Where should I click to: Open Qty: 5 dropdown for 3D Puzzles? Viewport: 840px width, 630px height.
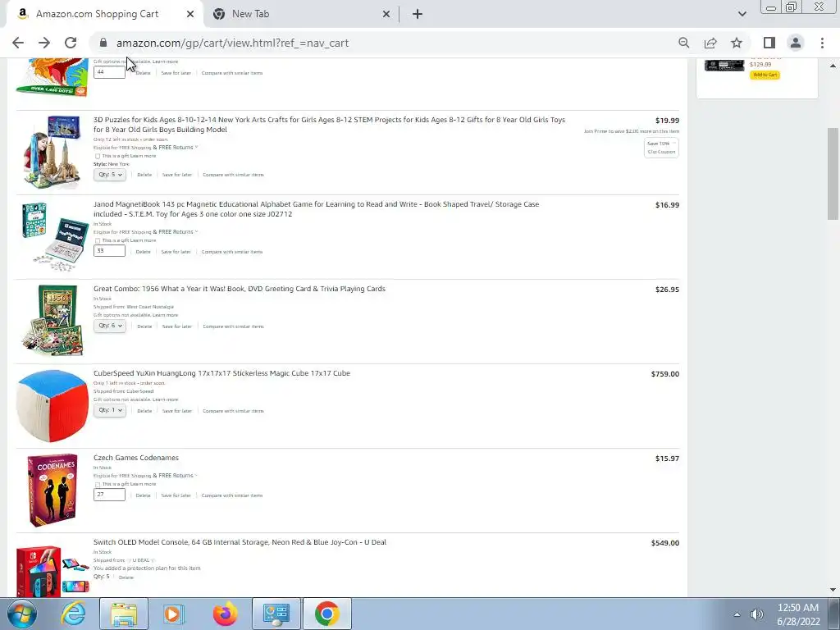(110, 175)
